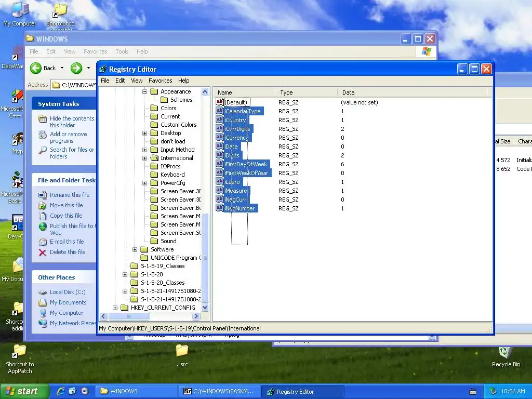The image size is (532, 399).
Task: Click the Sound key folder icon
Action: (154, 241)
